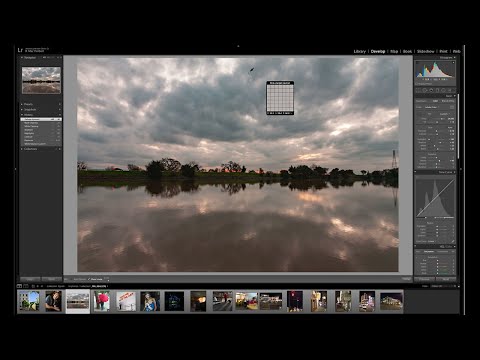Add a new preset with the plus icon

point(60,104)
